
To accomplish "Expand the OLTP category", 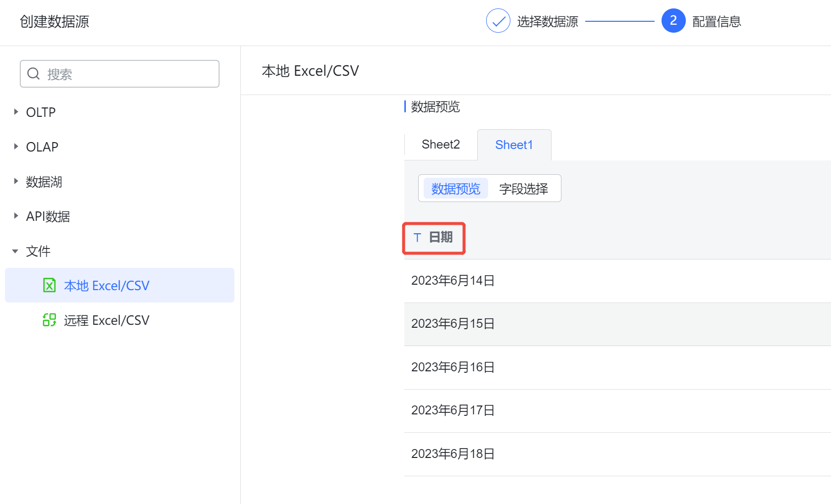I will coord(16,112).
